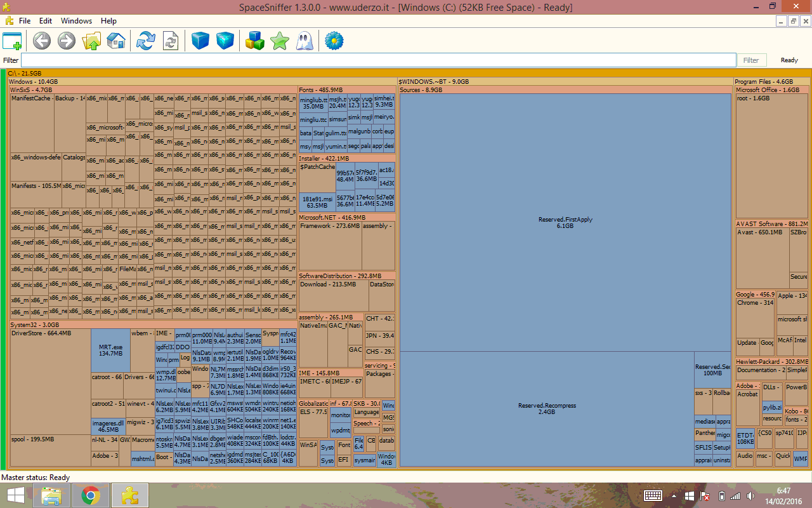Screen dimensions: 812x508
Task: Select the spool - 199.5MB folder
Action: click(x=50, y=450)
